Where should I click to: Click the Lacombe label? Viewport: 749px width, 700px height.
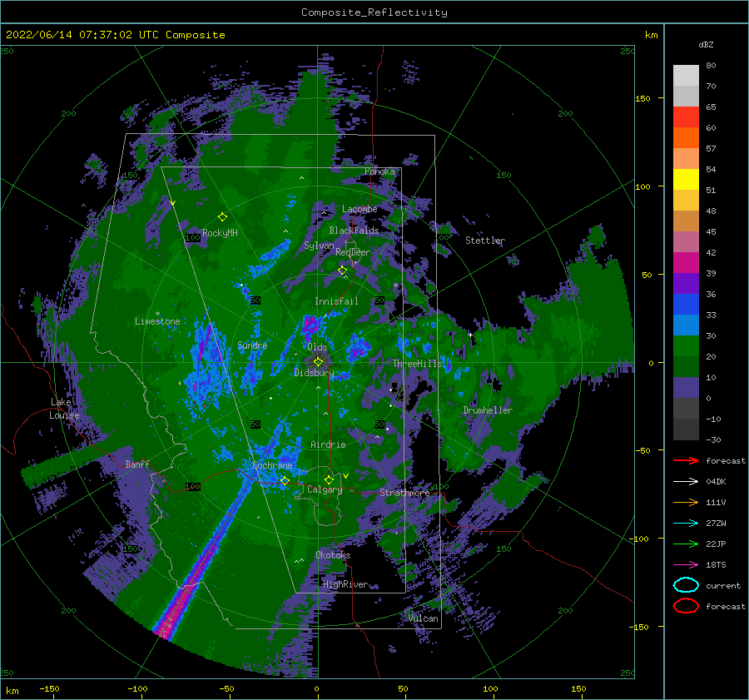coord(360,209)
